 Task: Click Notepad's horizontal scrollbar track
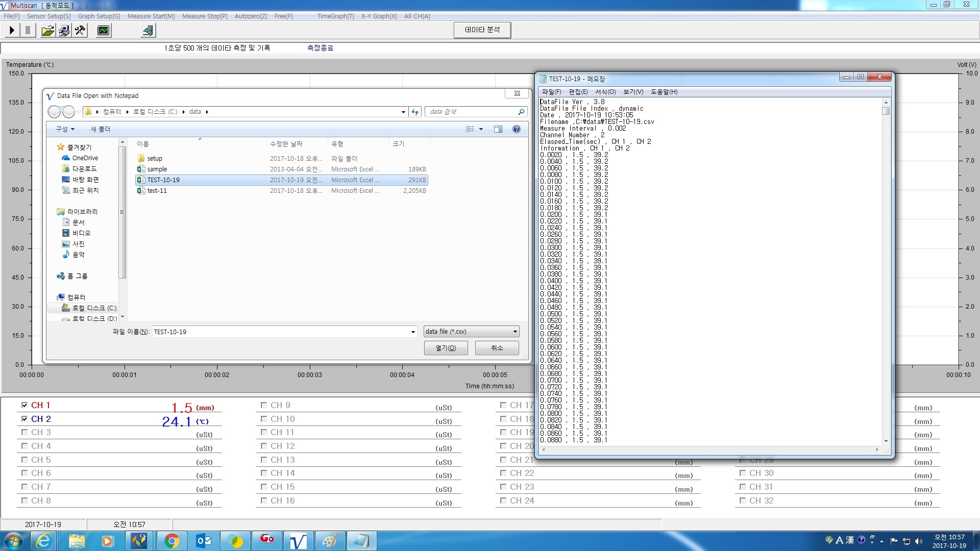coord(710,449)
